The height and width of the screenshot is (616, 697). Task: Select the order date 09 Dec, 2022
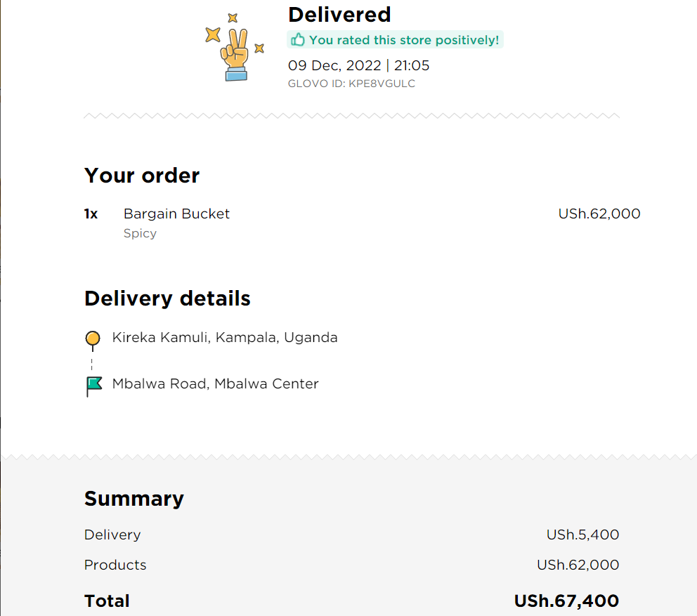(x=334, y=65)
